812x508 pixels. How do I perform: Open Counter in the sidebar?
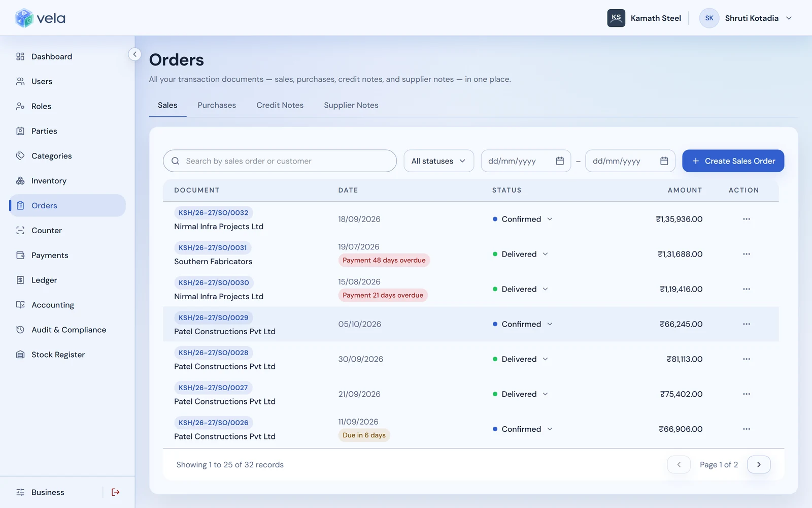tap(67, 231)
